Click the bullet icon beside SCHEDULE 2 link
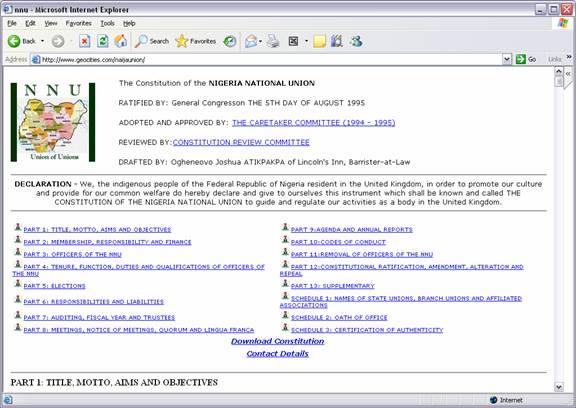576x408 pixels. point(285,315)
